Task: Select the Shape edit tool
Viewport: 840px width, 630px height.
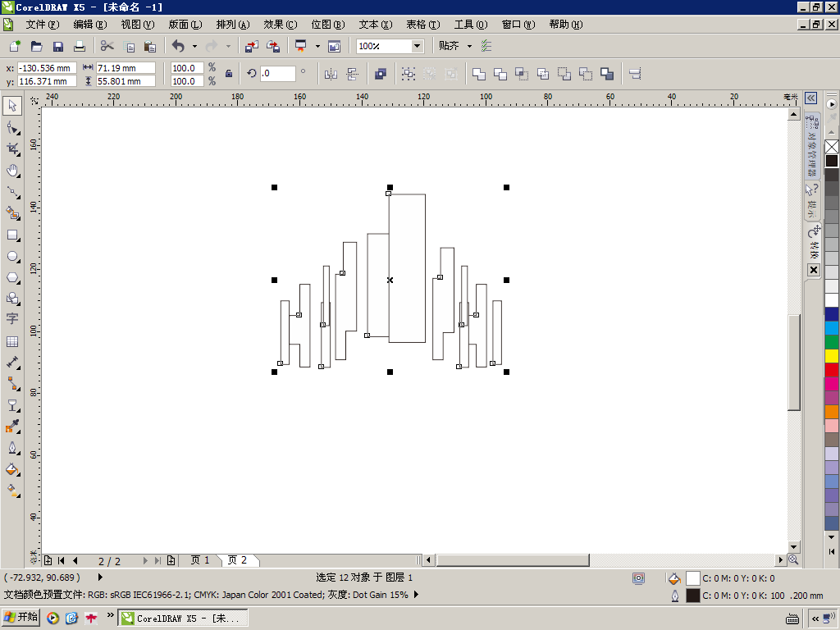Action: pyautogui.click(x=12, y=127)
